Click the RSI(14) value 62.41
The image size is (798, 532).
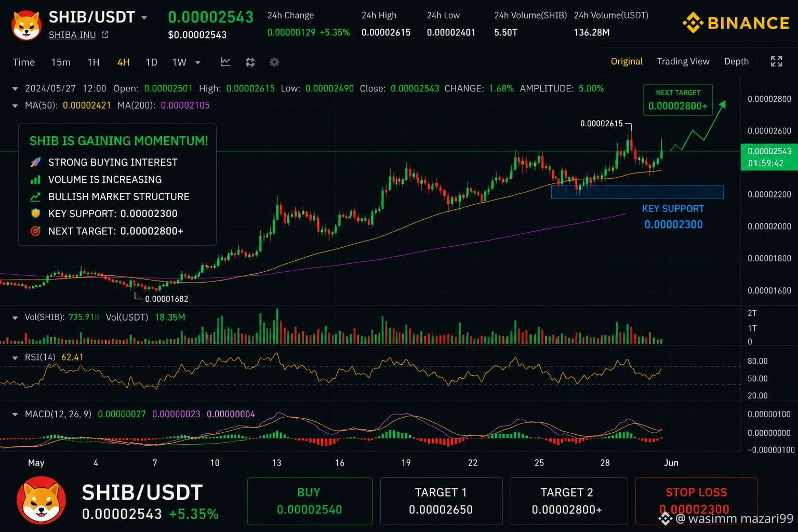point(72,357)
